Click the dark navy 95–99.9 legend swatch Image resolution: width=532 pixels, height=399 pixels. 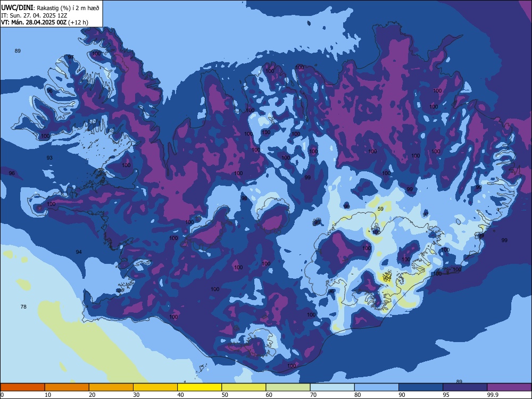[x=465, y=387]
